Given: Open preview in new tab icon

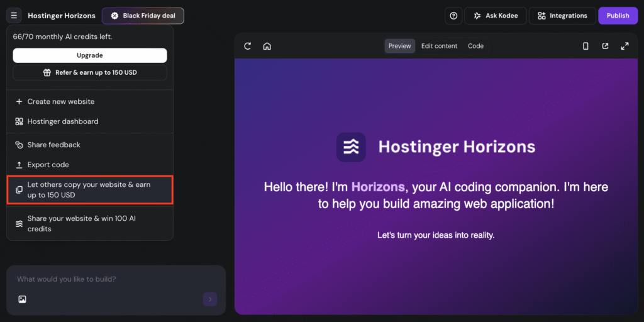Looking at the screenshot, I should pyautogui.click(x=605, y=46).
